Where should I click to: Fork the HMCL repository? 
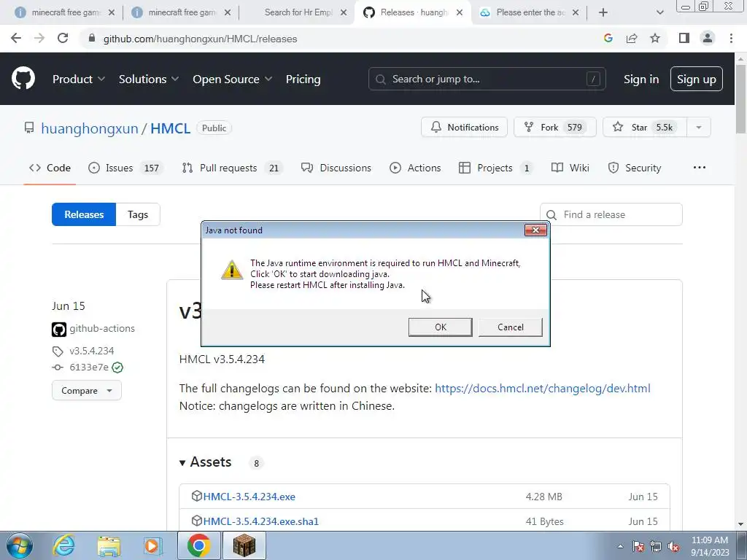pyautogui.click(x=554, y=127)
